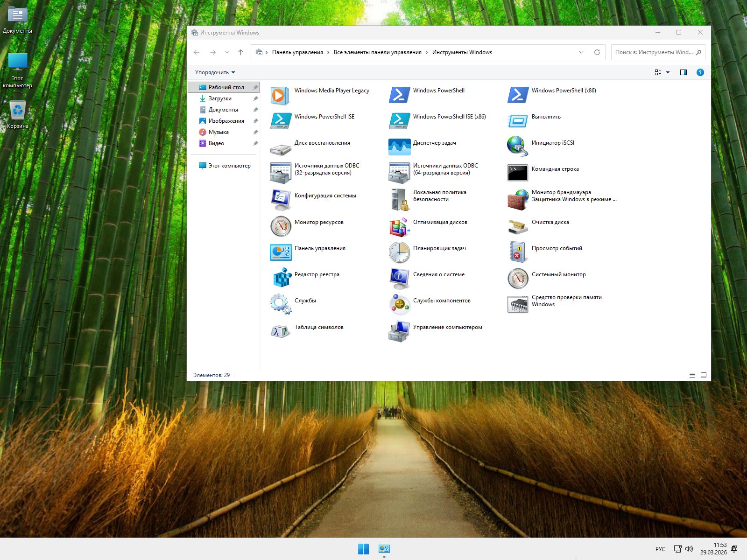The height and width of the screenshot is (560, 747).
Task: Click the Просмотр событий icon
Action: (x=517, y=252)
